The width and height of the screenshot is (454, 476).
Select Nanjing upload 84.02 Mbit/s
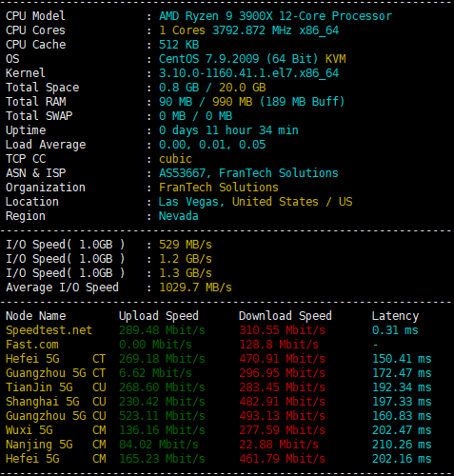coord(159,445)
